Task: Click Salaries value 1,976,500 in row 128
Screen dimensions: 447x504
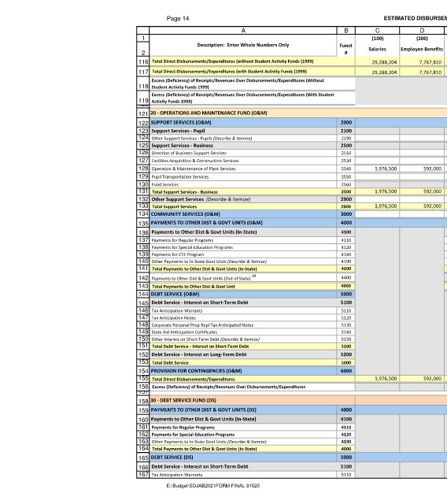Action: [x=386, y=169]
